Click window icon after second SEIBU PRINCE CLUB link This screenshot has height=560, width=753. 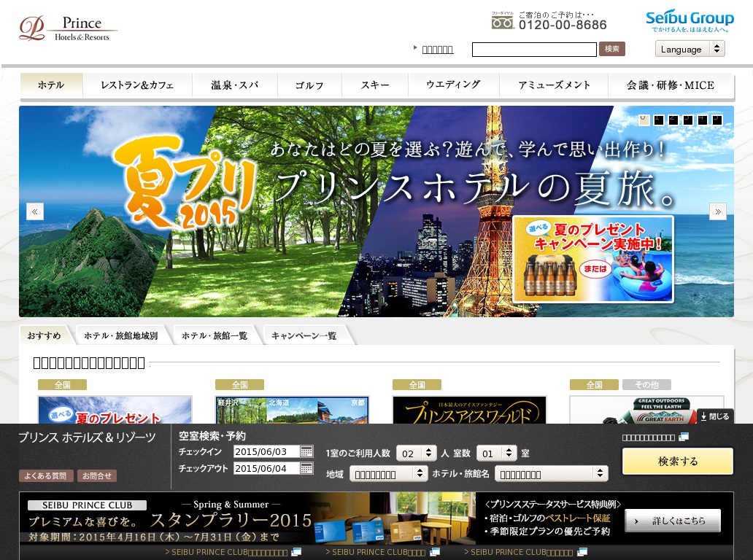[435, 552]
